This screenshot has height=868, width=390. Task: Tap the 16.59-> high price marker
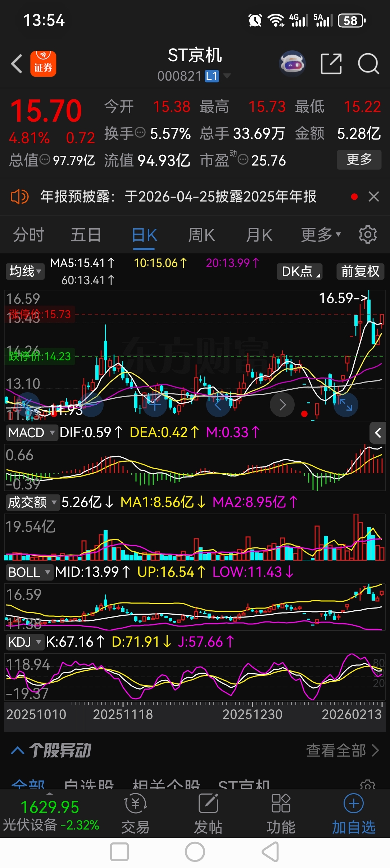[x=343, y=298]
